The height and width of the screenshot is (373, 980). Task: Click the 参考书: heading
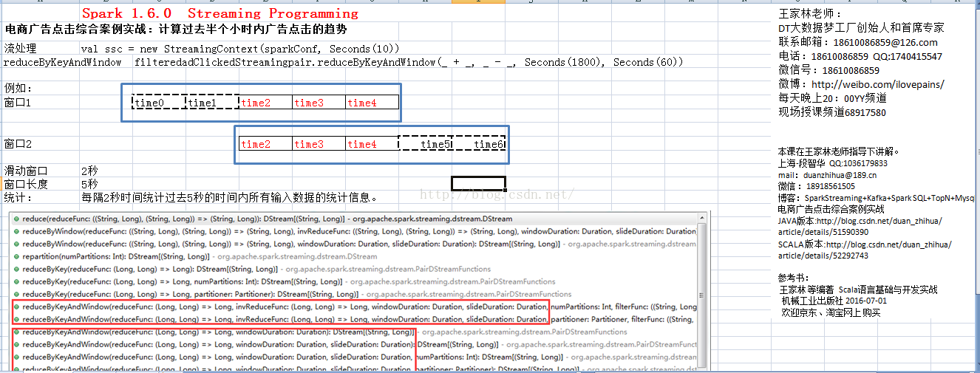tap(794, 278)
